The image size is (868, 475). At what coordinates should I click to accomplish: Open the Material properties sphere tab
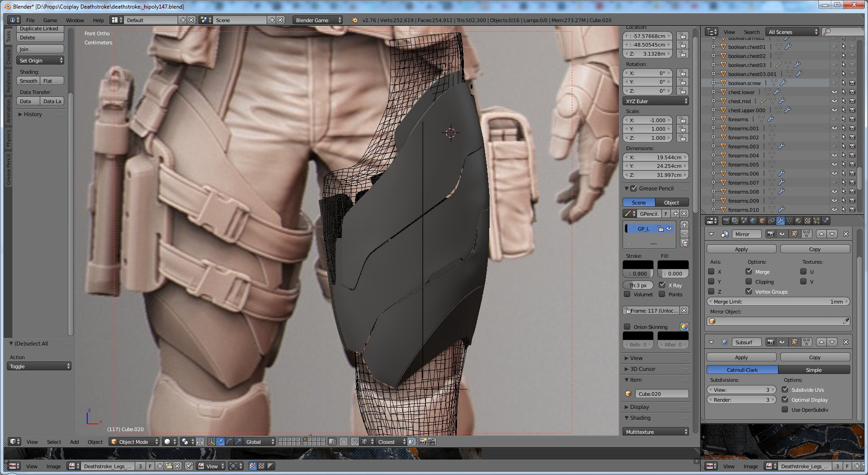(x=798, y=221)
